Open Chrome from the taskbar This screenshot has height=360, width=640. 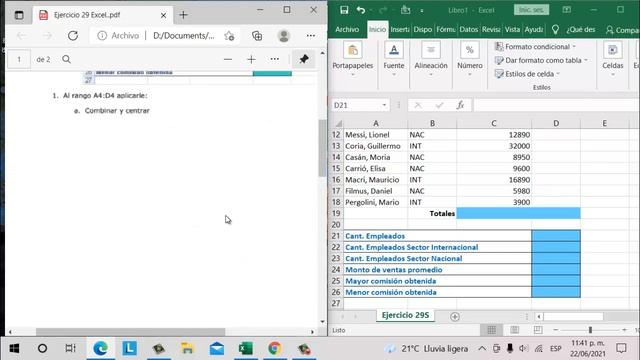coord(275,349)
